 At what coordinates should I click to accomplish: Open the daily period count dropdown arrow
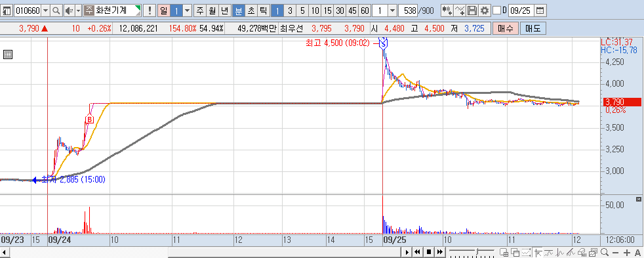tap(188, 11)
